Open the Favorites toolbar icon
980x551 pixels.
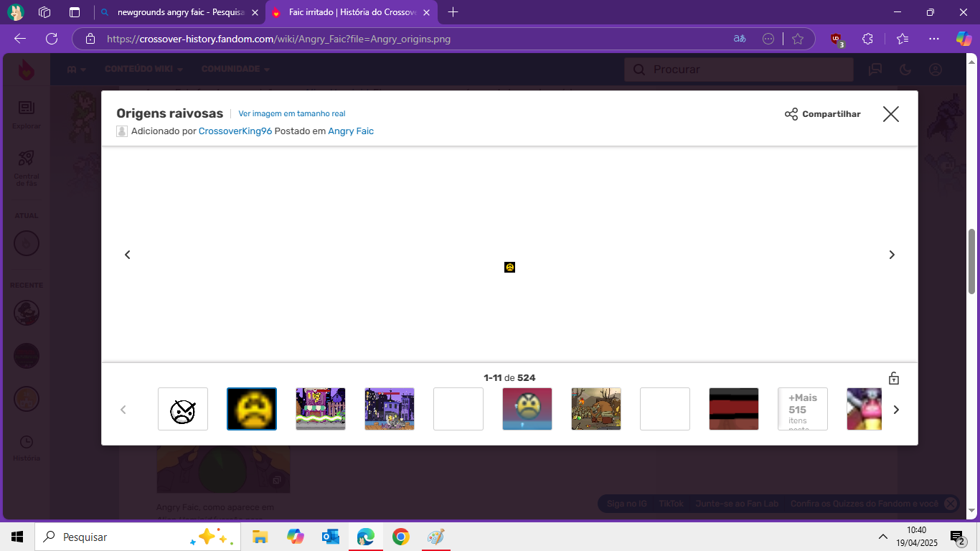tap(903, 39)
